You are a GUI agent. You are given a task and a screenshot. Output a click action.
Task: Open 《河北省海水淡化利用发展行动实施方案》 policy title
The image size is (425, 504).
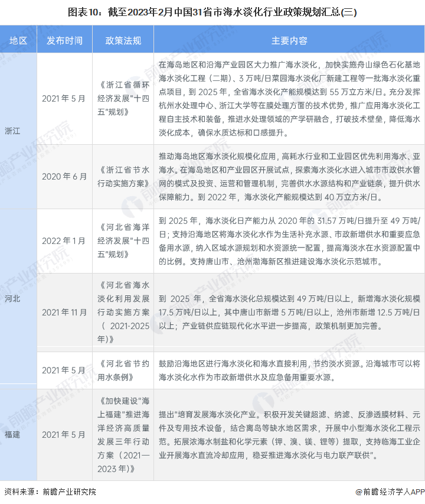pyautogui.click(x=123, y=311)
